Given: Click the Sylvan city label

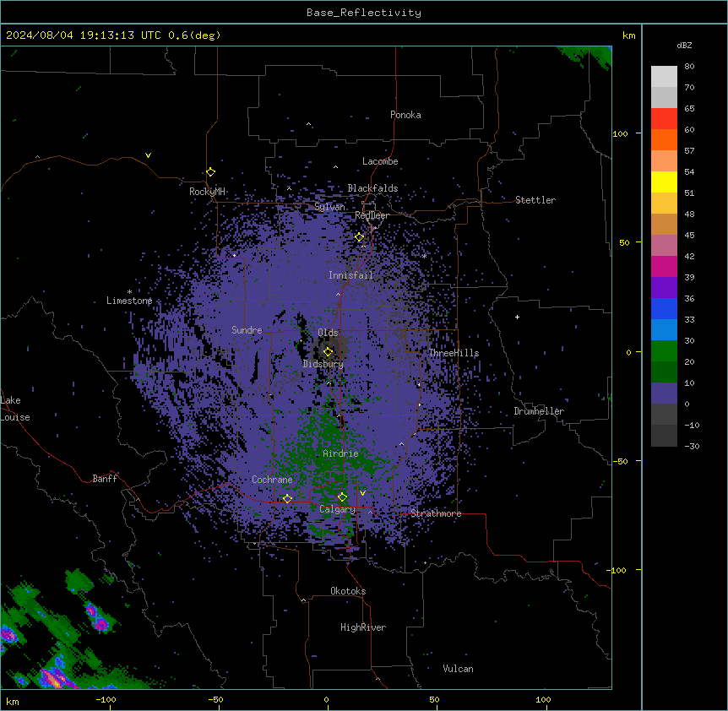Looking at the screenshot, I should click(329, 207).
